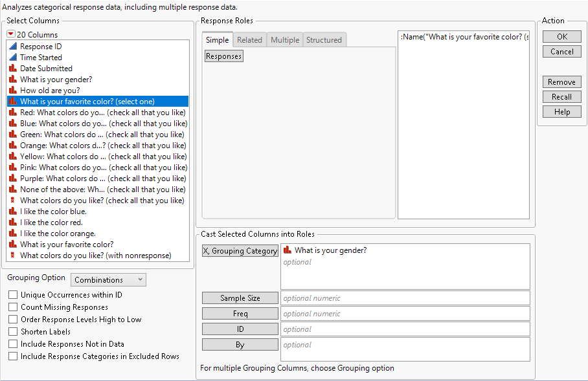The width and height of the screenshot is (588, 381).
Task: Open the Structured response tab
Action: coord(324,39)
